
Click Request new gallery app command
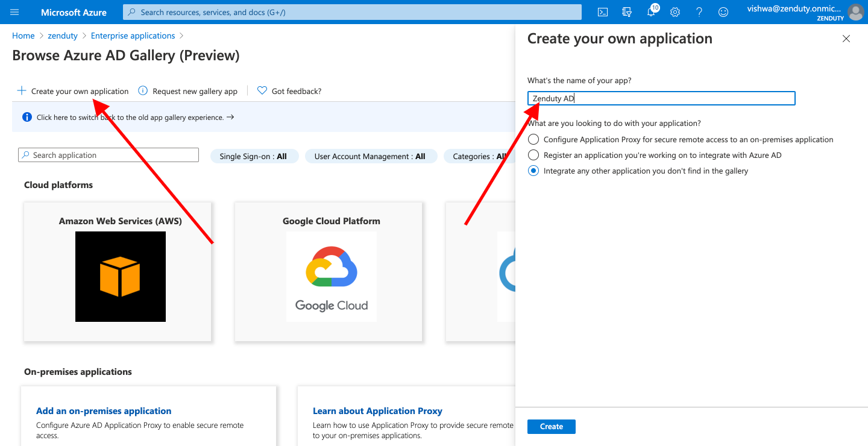pyautogui.click(x=188, y=91)
